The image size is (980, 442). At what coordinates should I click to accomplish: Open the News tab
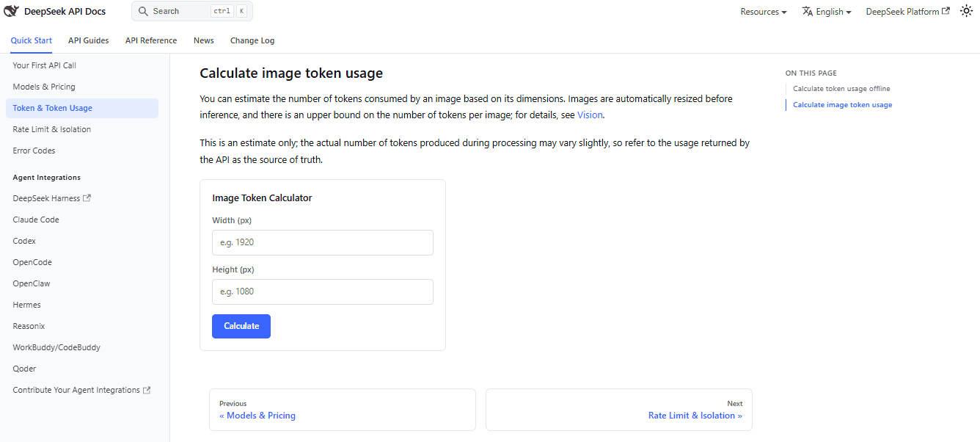click(204, 40)
